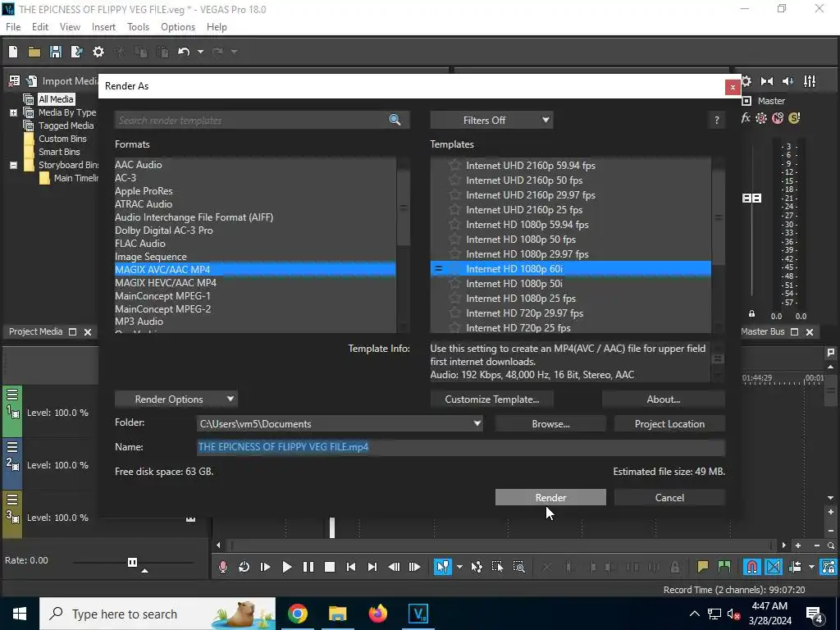
Task: Select the MP3 Audio format
Action: point(139,322)
